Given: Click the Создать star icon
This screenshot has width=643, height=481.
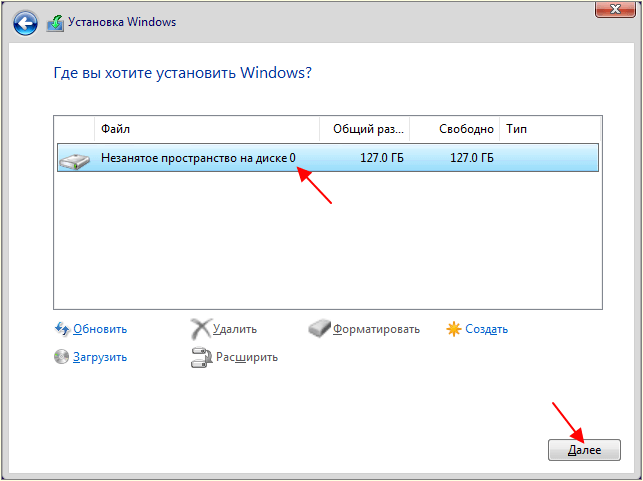Looking at the screenshot, I should tap(454, 329).
